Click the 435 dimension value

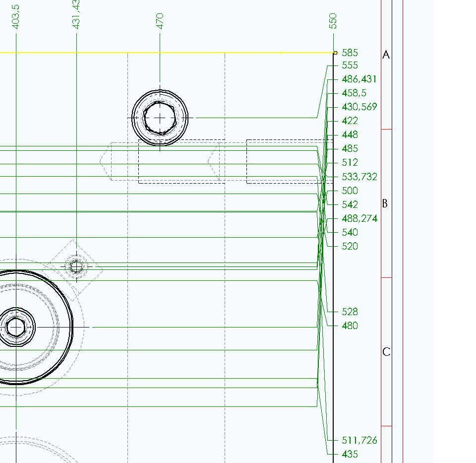coord(350,454)
